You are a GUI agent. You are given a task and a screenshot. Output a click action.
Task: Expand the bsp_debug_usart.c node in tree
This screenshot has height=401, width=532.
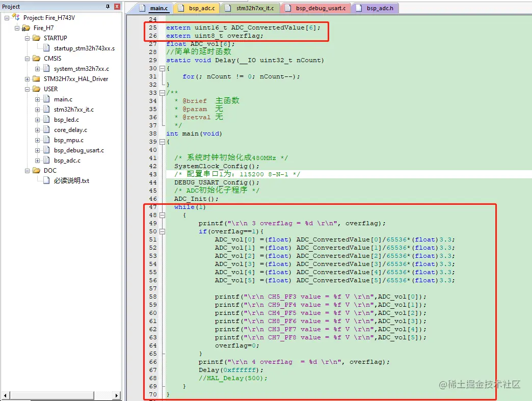[37, 150]
